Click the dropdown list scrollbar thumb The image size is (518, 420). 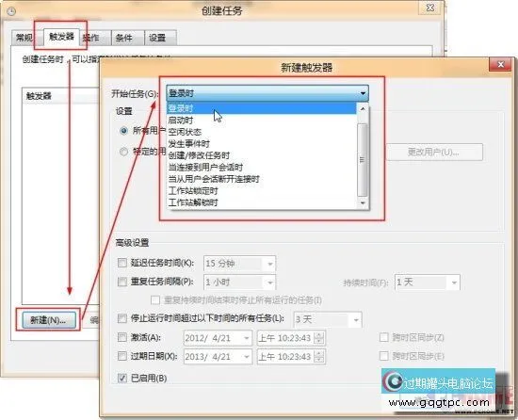(363, 160)
